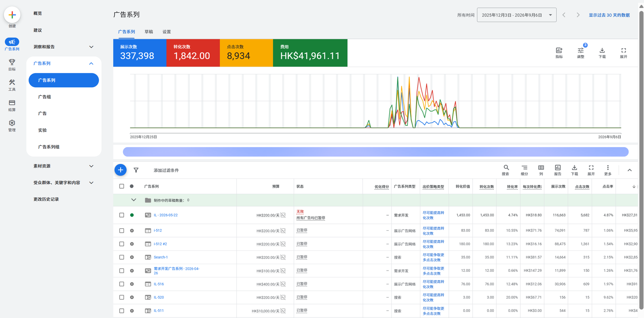The image size is (644, 318).
Task: Tick the select-all checkbox in table header
Action: pyautogui.click(x=122, y=186)
